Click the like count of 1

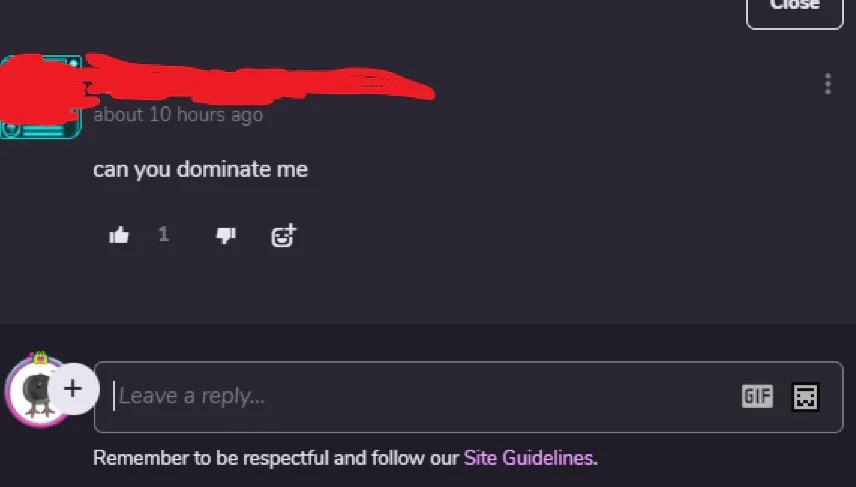164,235
